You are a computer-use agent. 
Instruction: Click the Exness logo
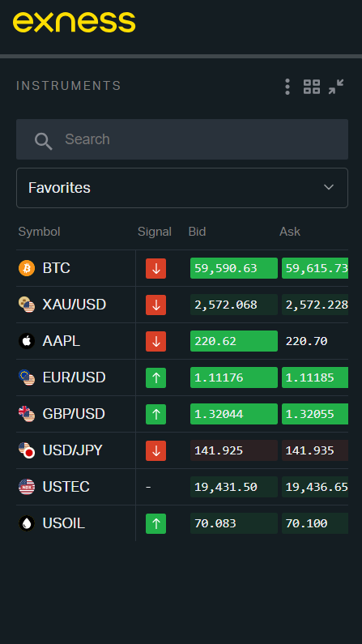(75, 22)
